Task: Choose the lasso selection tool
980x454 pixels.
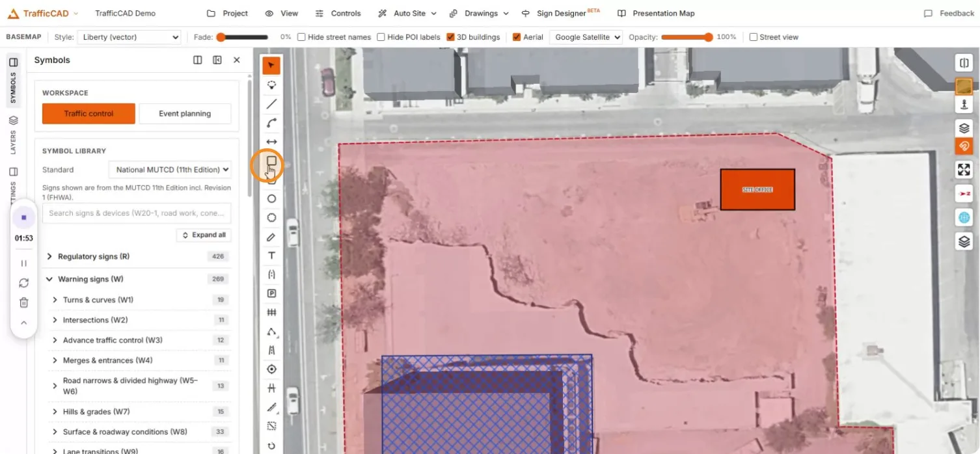Action: coord(271,85)
